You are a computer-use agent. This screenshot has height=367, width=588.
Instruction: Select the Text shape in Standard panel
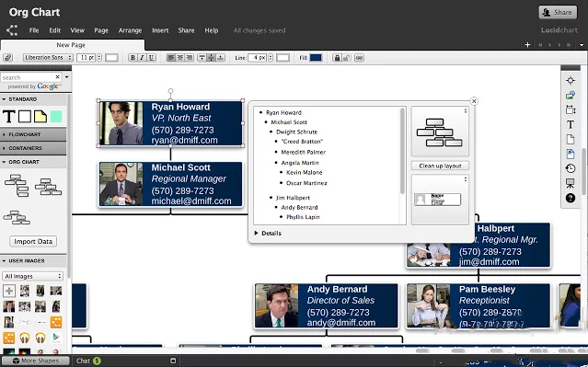(8, 116)
